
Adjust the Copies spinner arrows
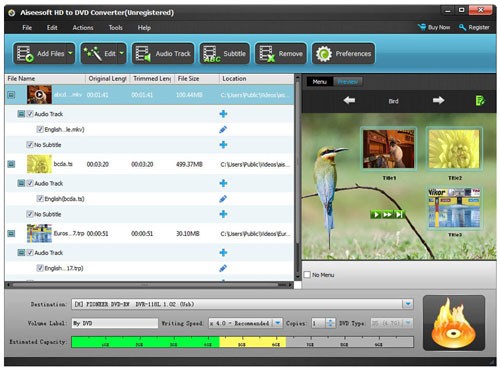pos(330,323)
